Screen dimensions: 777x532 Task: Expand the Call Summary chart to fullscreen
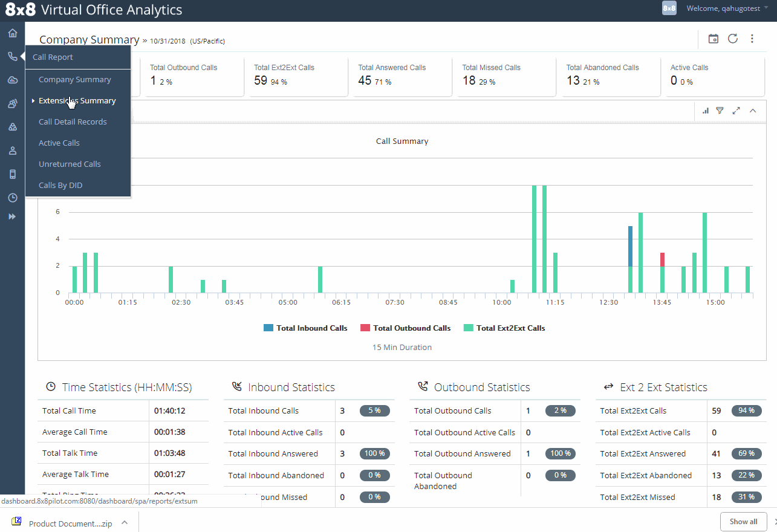point(736,111)
